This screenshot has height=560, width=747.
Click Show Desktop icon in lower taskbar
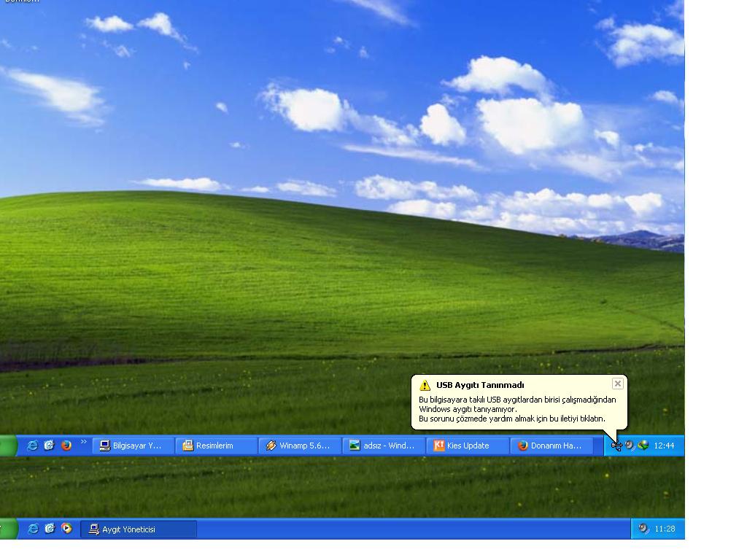50,529
